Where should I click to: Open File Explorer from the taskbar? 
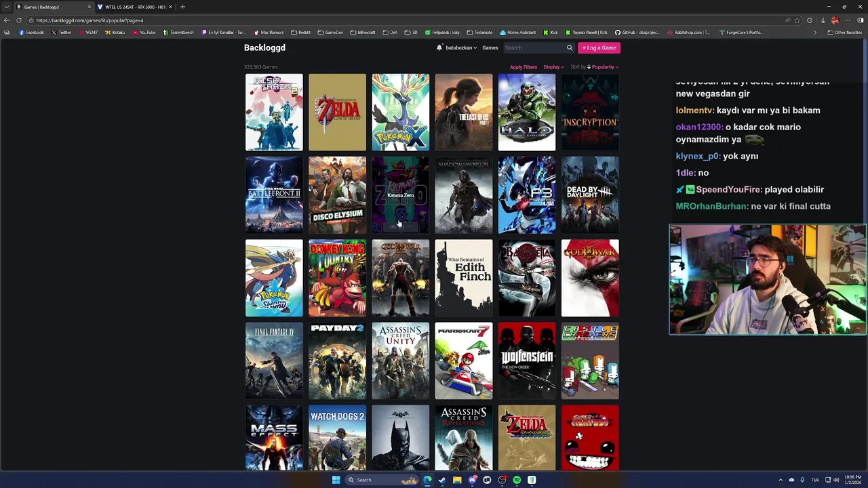(457, 480)
